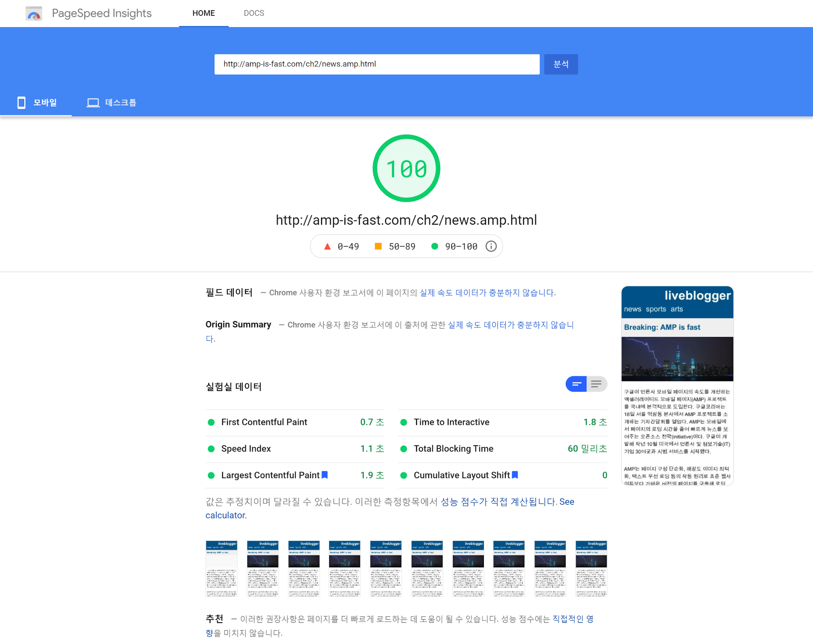The height and width of the screenshot is (644, 813).
Task: Click the green circle 90–100 legend icon
Action: [x=435, y=247]
